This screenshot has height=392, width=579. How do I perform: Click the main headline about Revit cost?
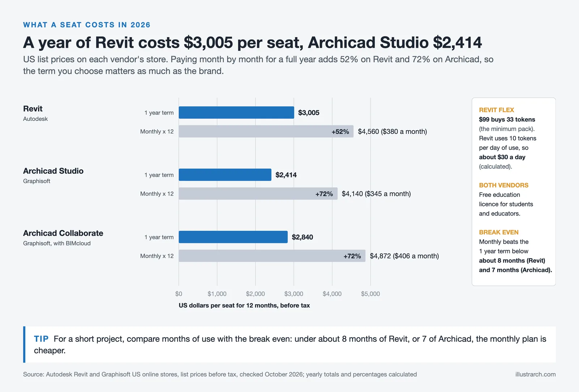(253, 42)
